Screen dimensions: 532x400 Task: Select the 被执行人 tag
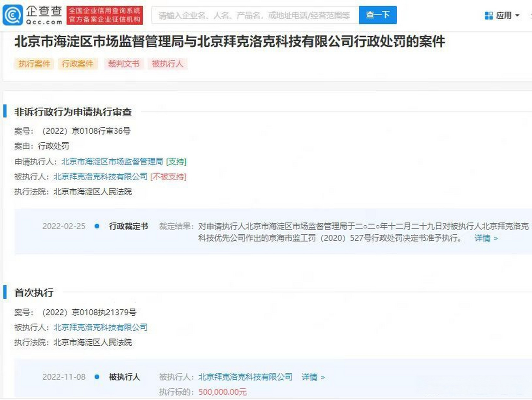click(x=168, y=64)
